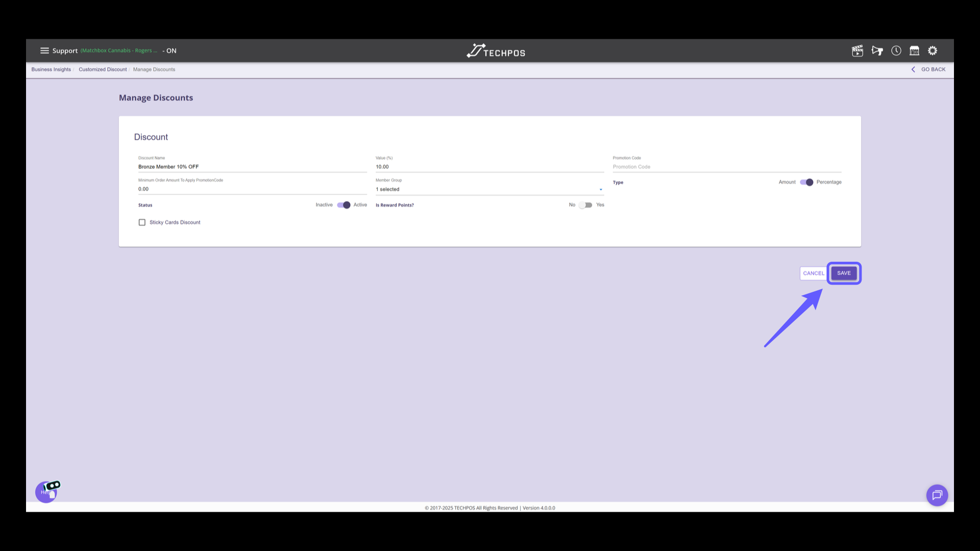Click the clock history icon
Image resolution: width=980 pixels, height=551 pixels.
896,51
